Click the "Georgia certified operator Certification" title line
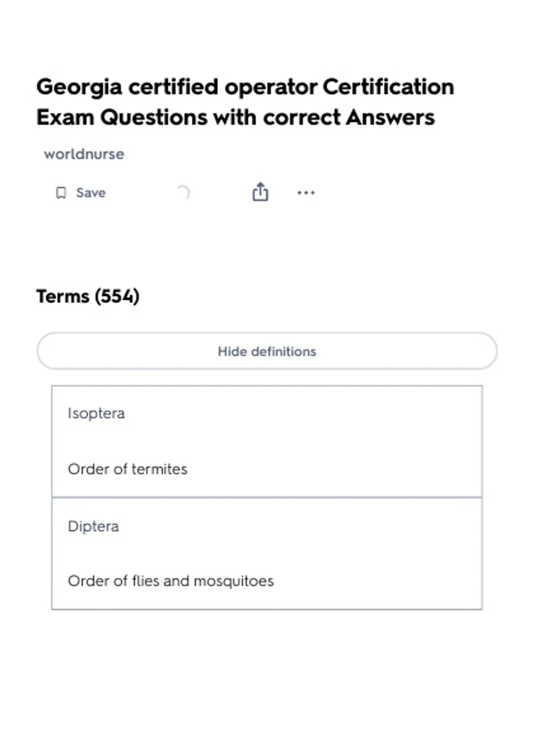 245,87
